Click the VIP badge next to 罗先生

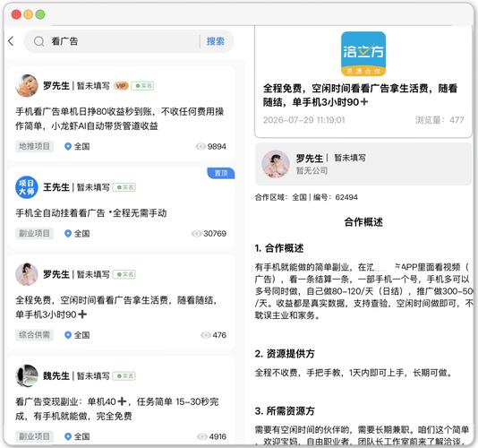[x=121, y=86]
